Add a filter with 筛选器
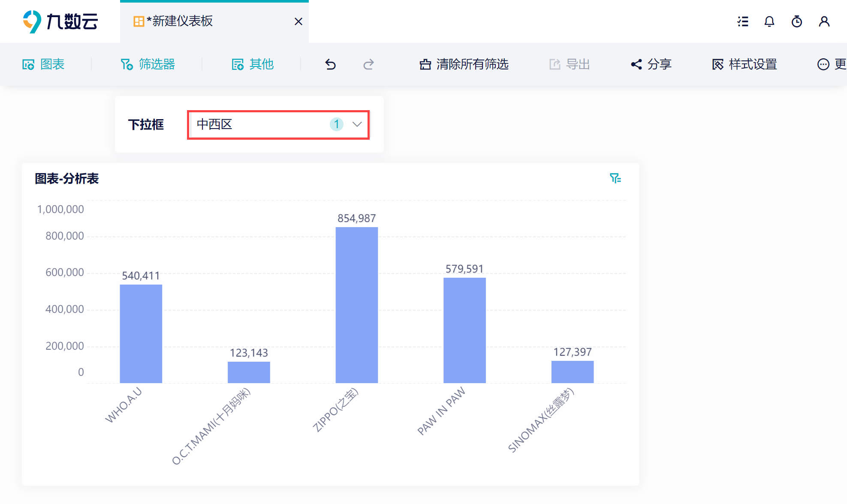Viewport: 847px width, 504px height. click(x=148, y=64)
